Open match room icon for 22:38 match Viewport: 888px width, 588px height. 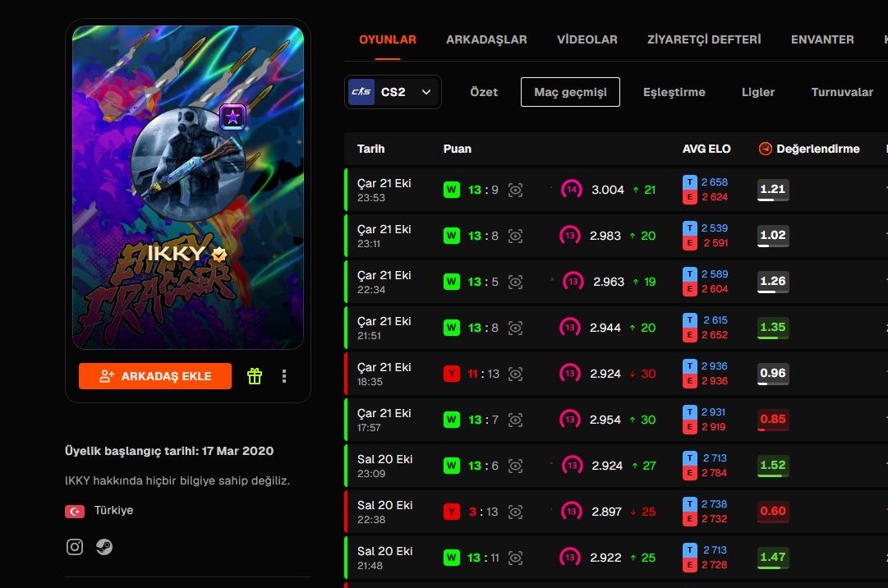(x=515, y=512)
